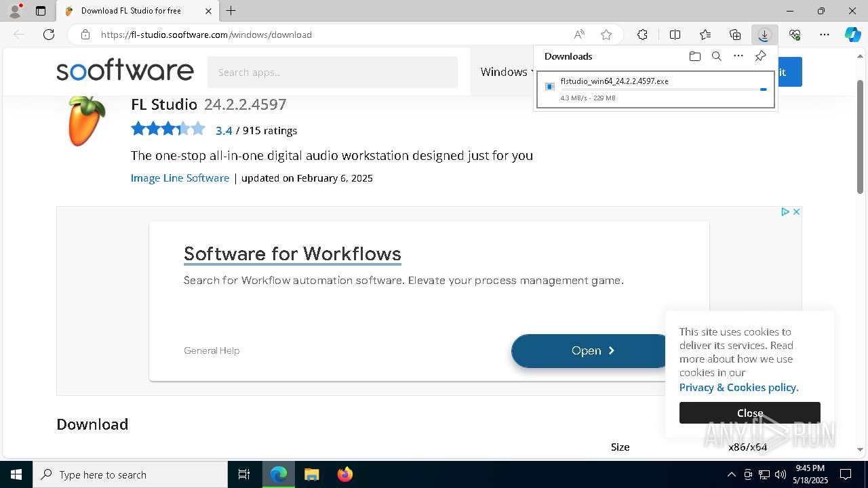
Task: Refresh the current page
Action: click(x=49, y=35)
